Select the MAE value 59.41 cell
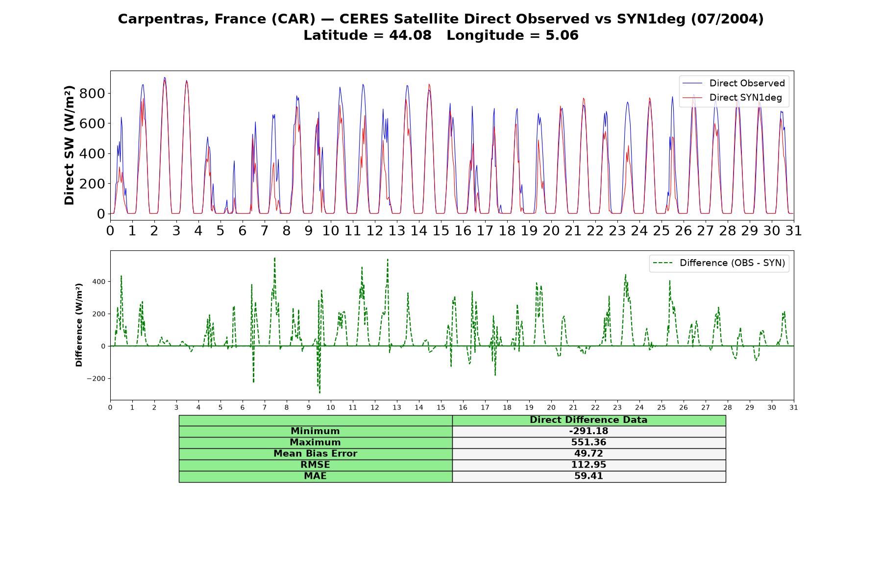Screen dimensions: 882x588 (x=589, y=476)
